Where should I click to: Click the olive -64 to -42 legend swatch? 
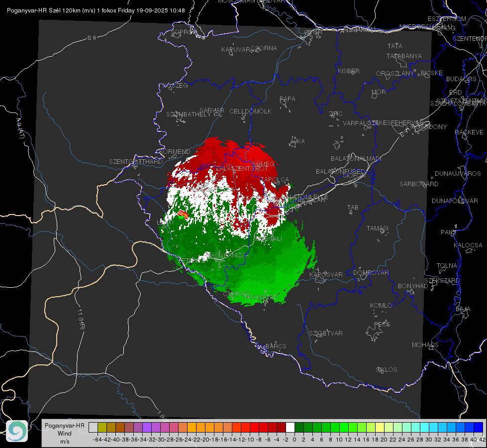pos(102,427)
